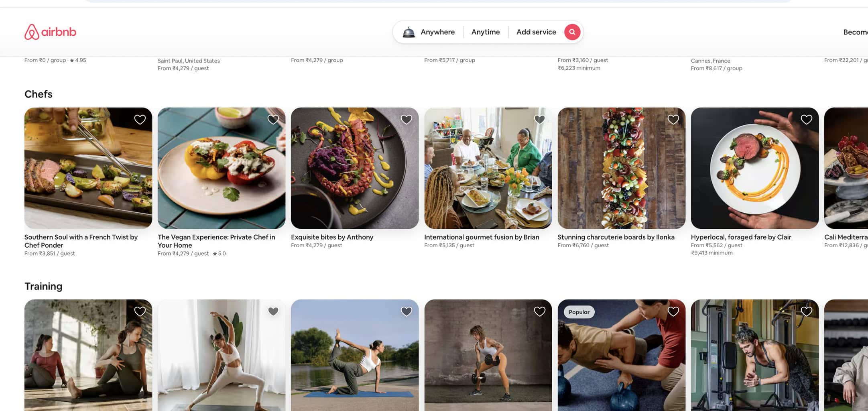Open the seated yoga twist Training photo
This screenshot has width=868, height=411.
pyautogui.click(x=88, y=355)
